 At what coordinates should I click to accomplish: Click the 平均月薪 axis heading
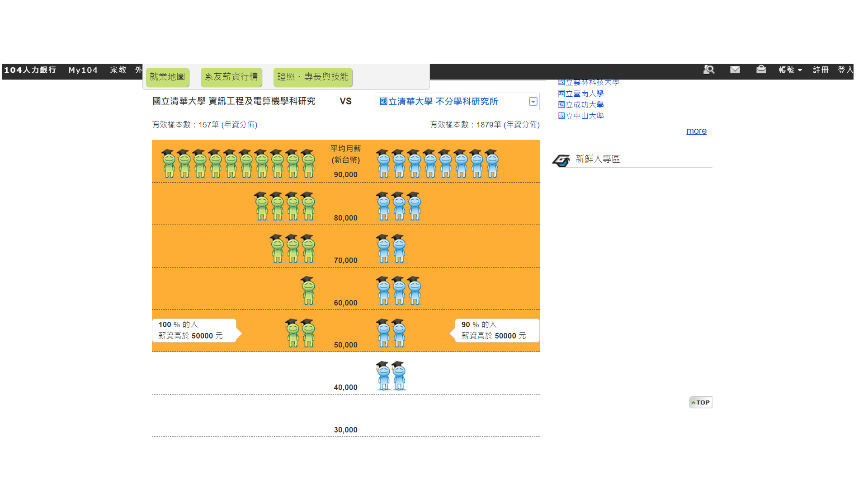tap(345, 149)
